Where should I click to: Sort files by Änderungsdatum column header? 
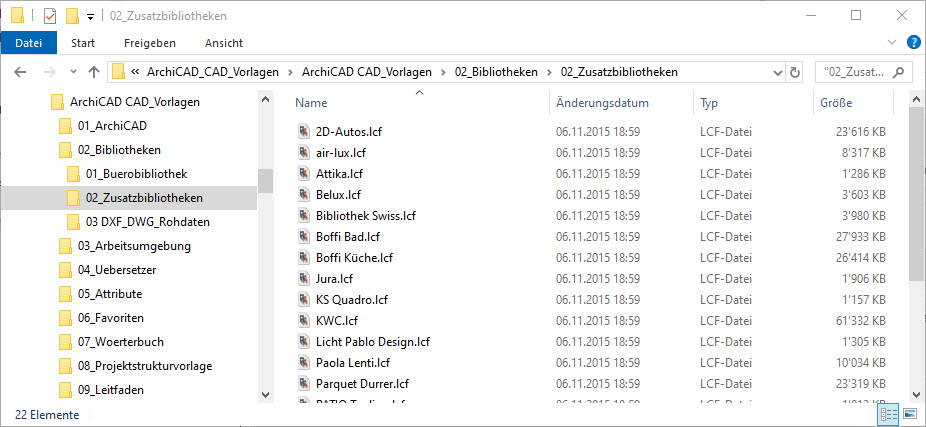[x=602, y=103]
